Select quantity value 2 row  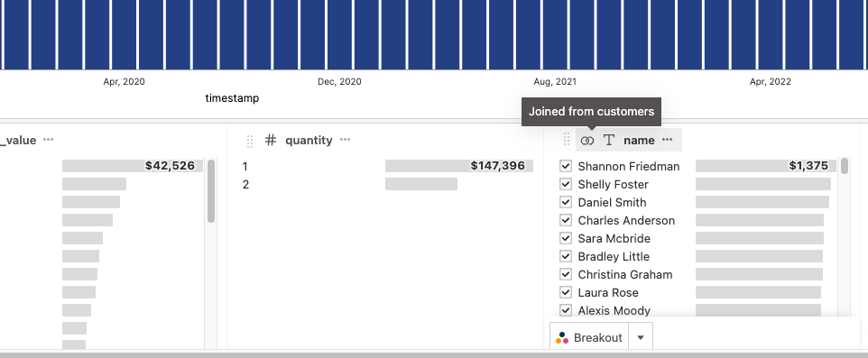tap(387, 184)
